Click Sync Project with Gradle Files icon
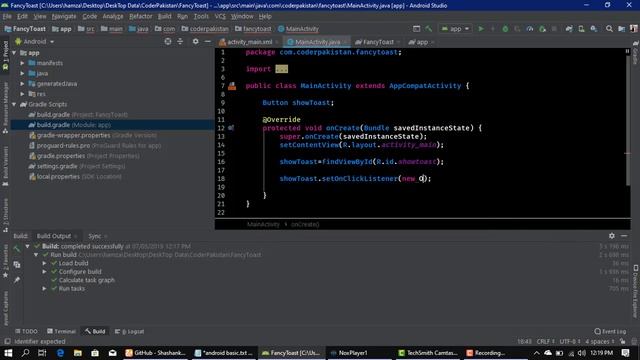Image resolution: width=640 pixels, height=360 pixels. 569,29
